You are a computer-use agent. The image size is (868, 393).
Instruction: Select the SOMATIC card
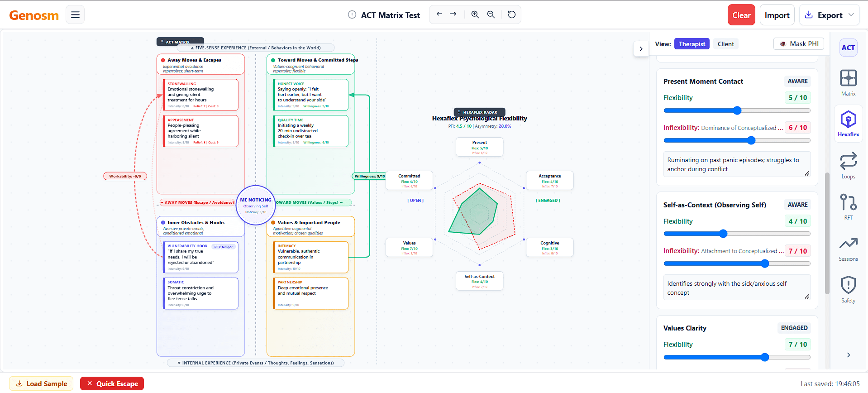[x=200, y=293]
